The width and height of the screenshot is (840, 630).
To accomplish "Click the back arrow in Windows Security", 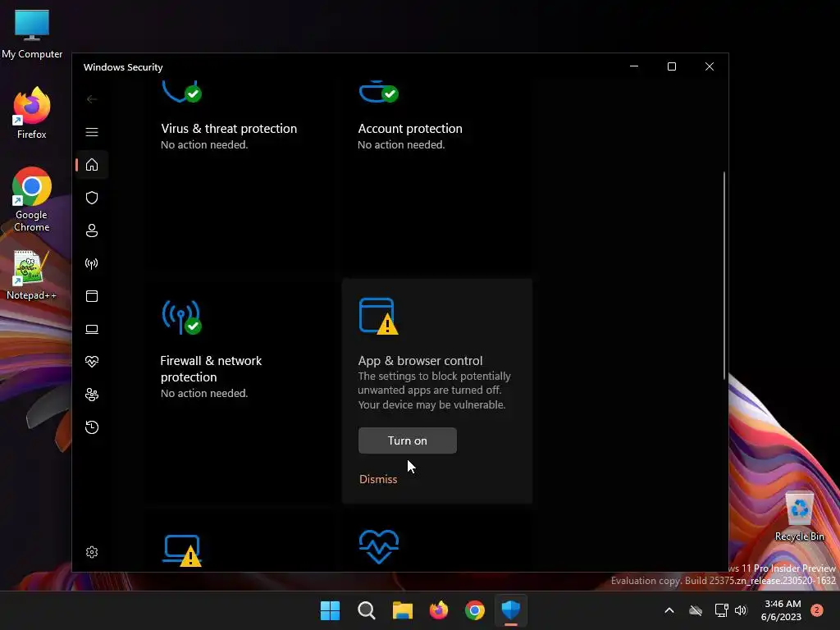I will pyautogui.click(x=92, y=99).
